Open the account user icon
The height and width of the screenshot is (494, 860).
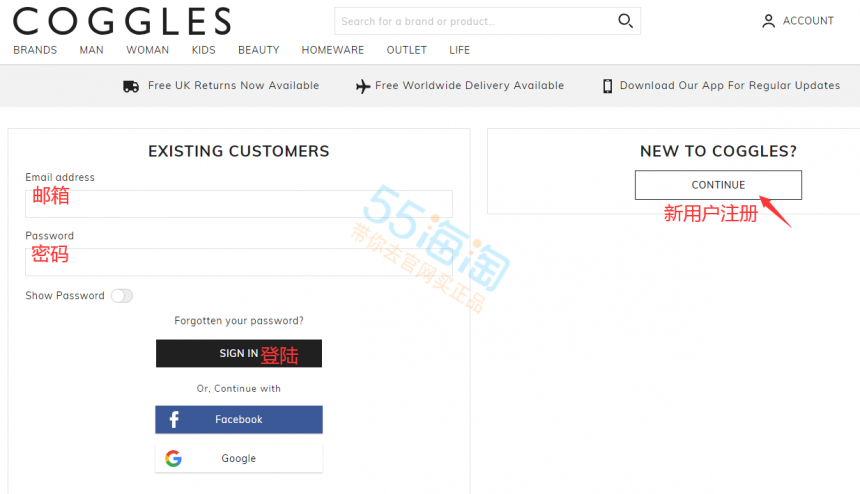tap(768, 21)
